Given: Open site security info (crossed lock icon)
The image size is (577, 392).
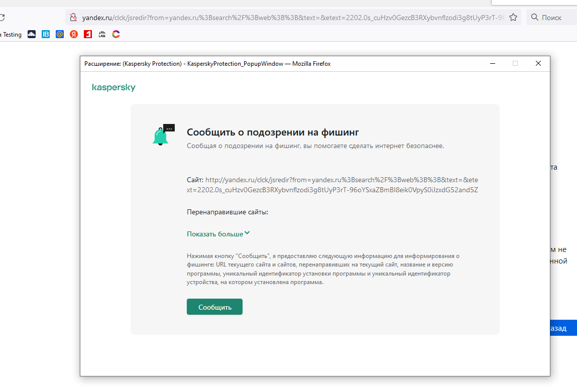Looking at the screenshot, I should (x=74, y=17).
